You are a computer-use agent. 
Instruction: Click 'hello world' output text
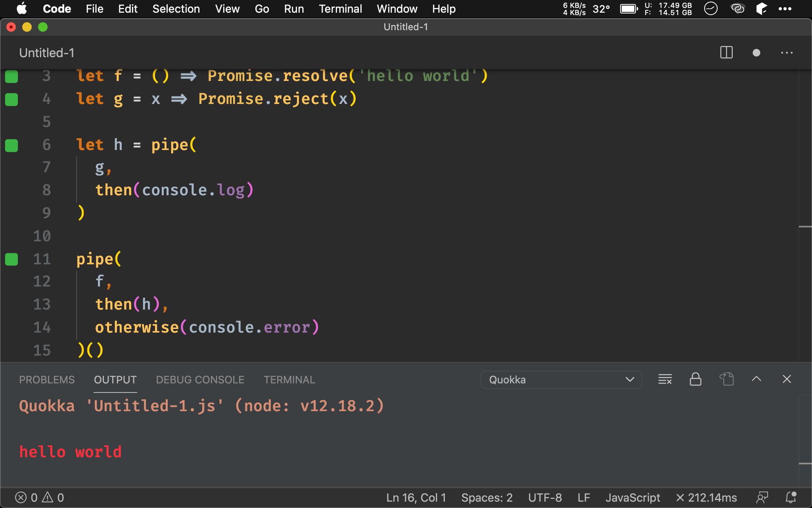click(71, 452)
